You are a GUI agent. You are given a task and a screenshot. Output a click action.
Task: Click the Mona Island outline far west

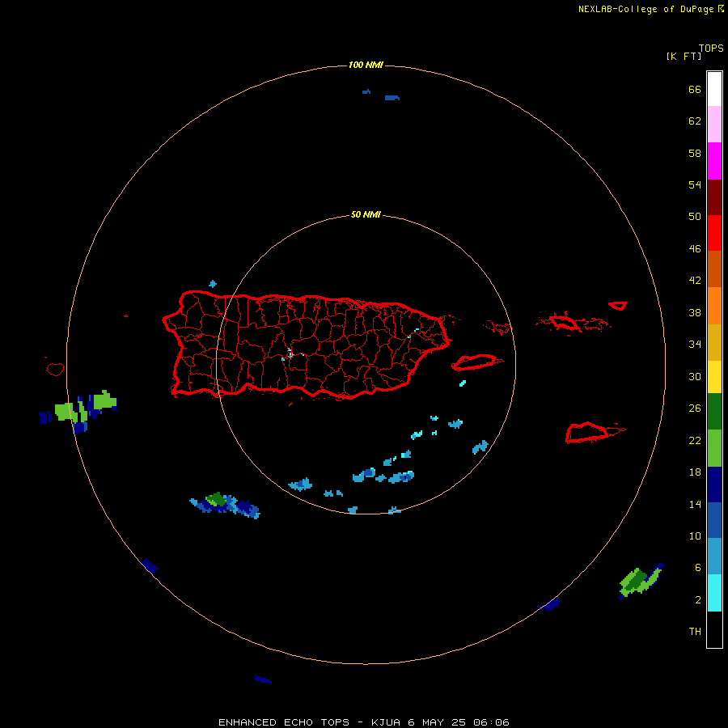[55, 369]
